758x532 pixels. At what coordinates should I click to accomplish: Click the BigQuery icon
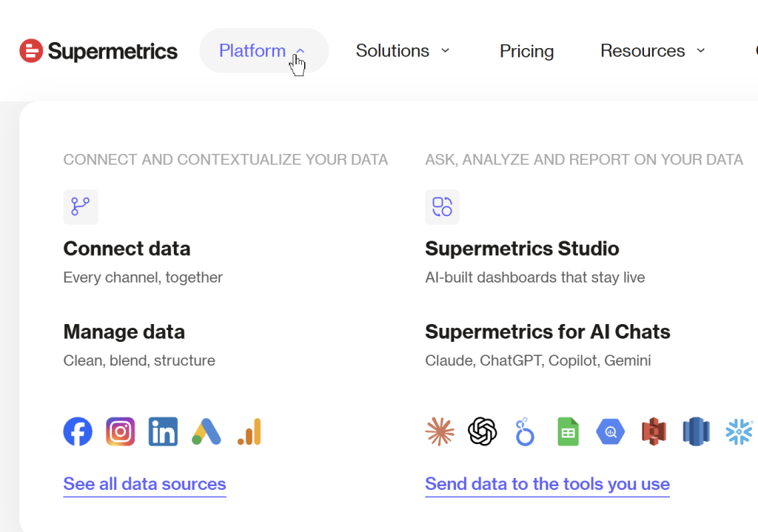click(611, 431)
